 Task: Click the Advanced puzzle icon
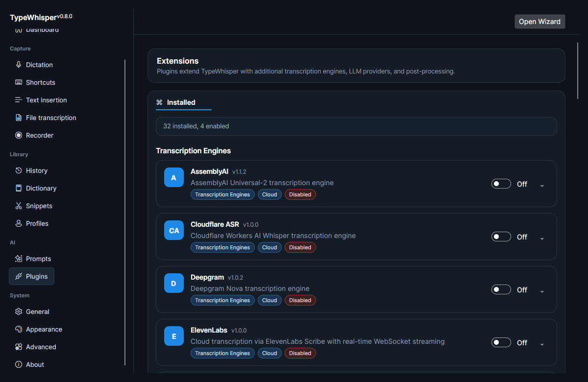pos(19,347)
